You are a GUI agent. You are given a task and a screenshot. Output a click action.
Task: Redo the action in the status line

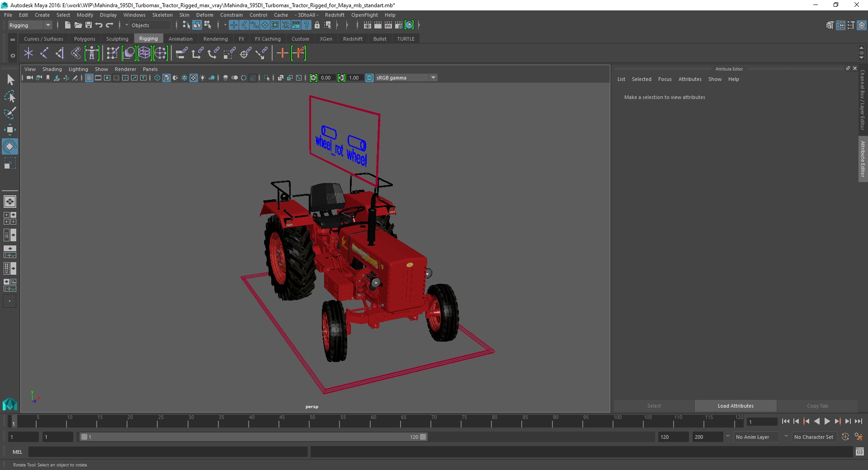(109, 25)
